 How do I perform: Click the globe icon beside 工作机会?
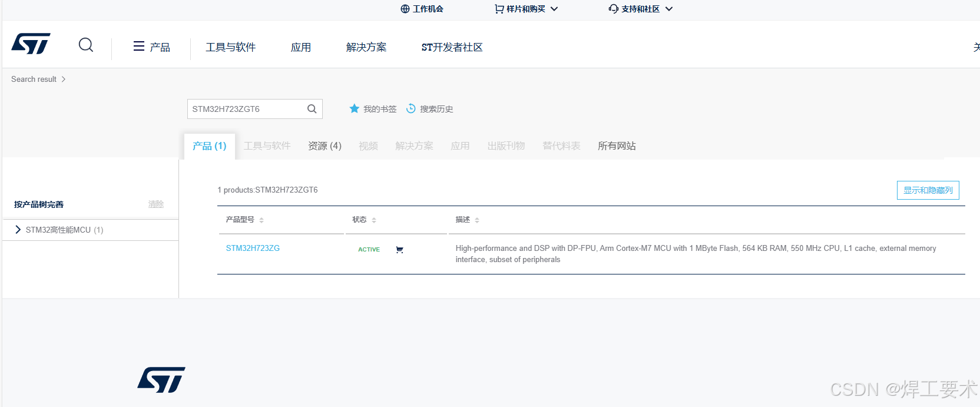pos(405,9)
